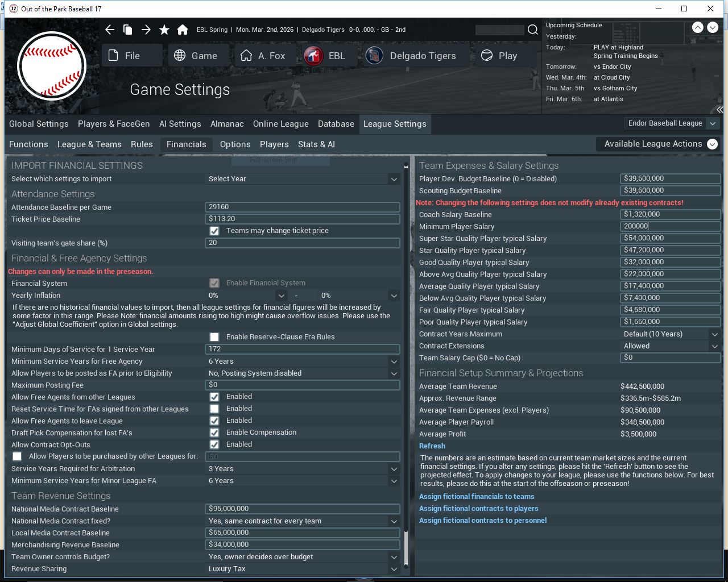The height and width of the screenshot is (582, 728).
Task: Open second Yearly Inflation percentage dropdown
Action: pos(358,296)
